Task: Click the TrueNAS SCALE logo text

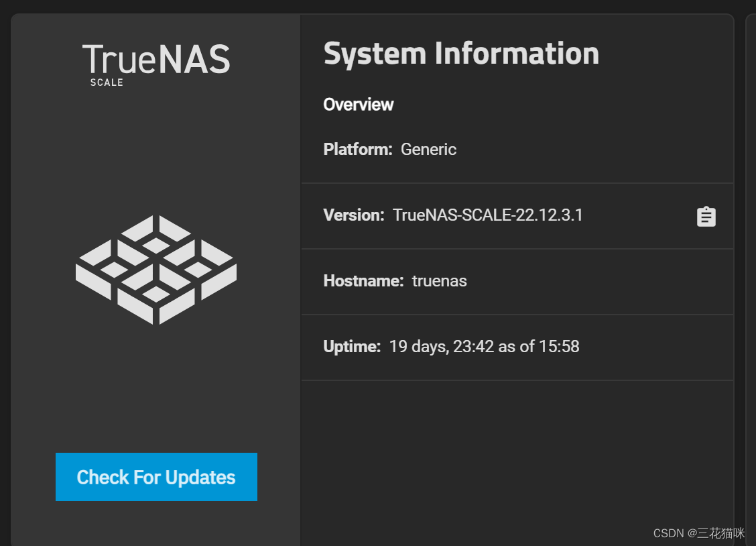Action: pos(156,65)
